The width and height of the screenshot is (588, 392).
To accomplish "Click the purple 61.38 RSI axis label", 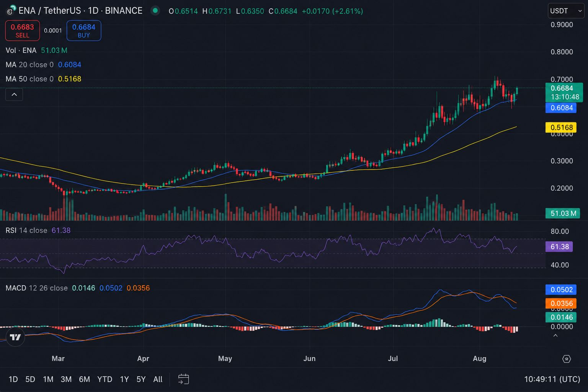I will tap(559, 247).
